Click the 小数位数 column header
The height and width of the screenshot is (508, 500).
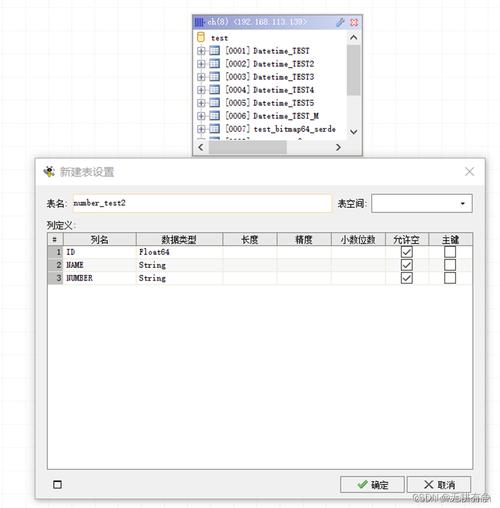click(358, 239)
